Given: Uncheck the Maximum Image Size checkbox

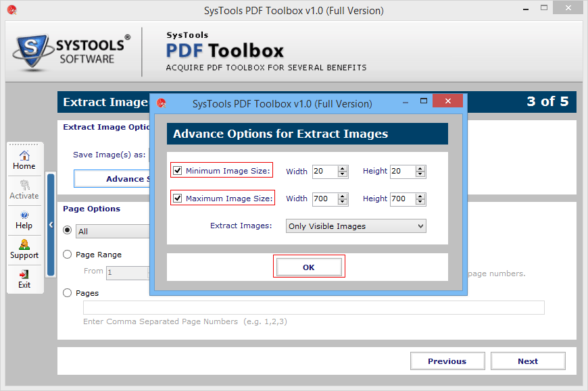Looking at the screenshot, I should pyautogui.click(x=178, y=199).
